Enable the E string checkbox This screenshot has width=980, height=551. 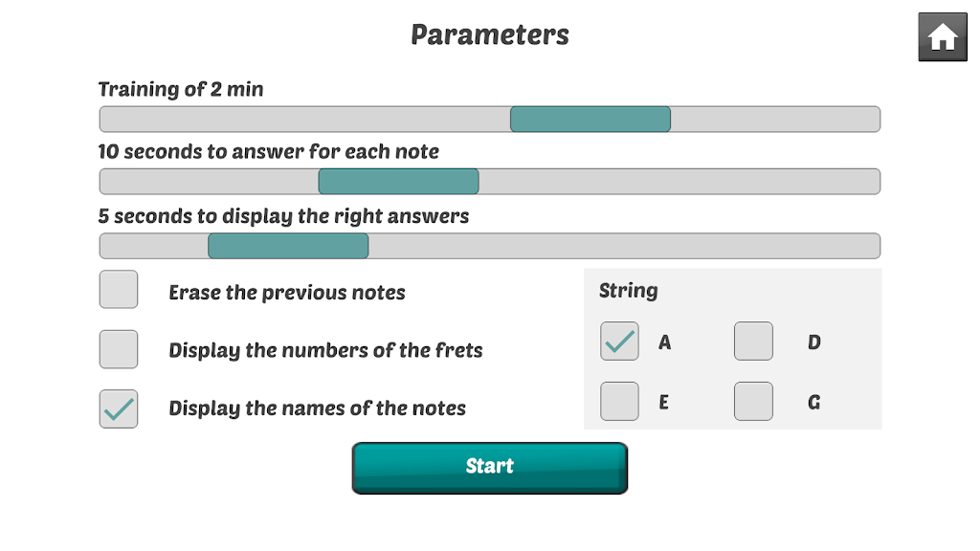pyautogui.click(x=619, y=402)
